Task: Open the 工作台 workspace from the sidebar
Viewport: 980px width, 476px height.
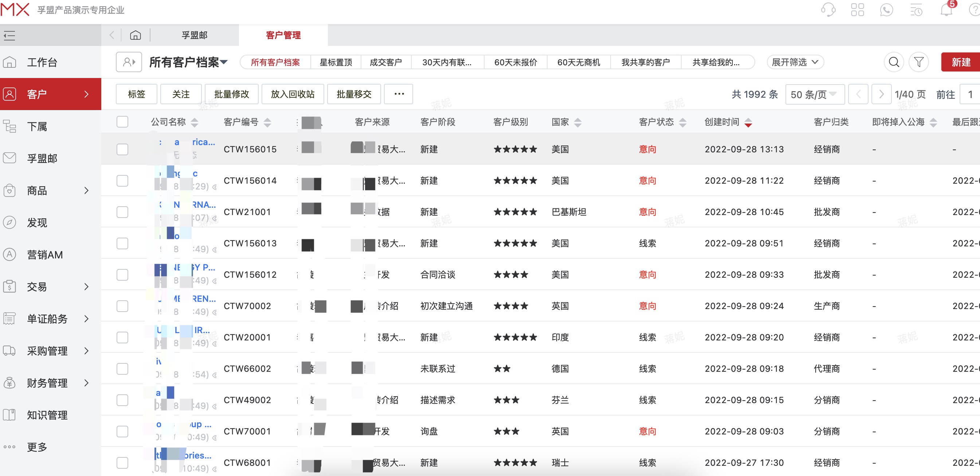Action: pos(42,62)
